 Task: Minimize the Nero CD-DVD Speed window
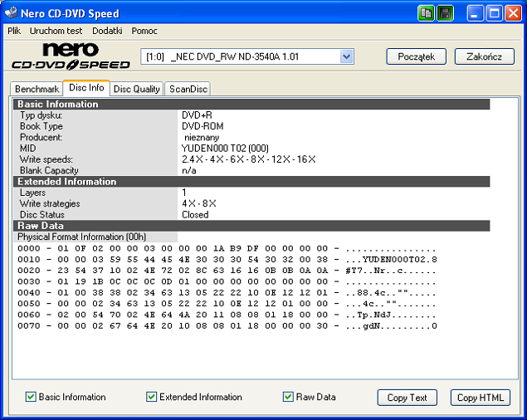pos(475,13)
